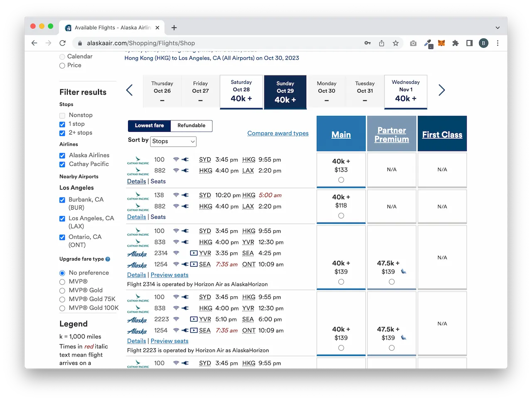View site information lock icon
Screen dimensions: 532x401
click(80, 43)
